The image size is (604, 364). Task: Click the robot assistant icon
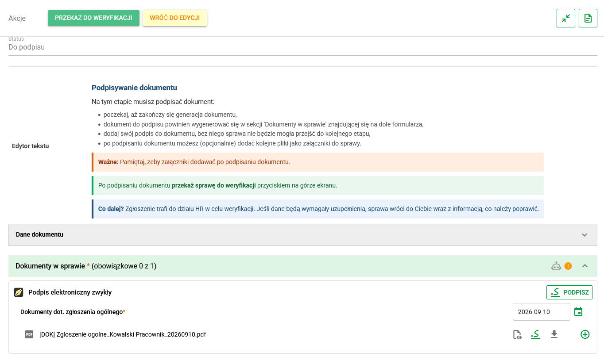556,266
